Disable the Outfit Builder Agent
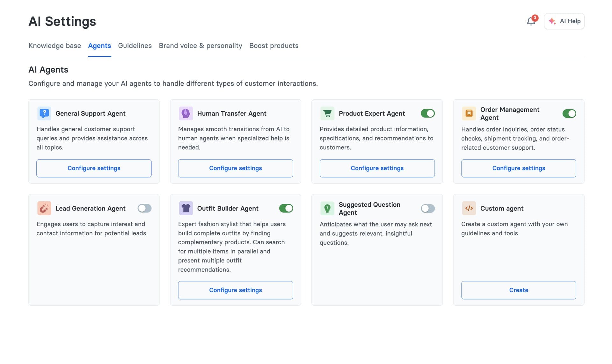Image resolution: width=612 pixels, height=364 pixels. [x=286, y=208]
